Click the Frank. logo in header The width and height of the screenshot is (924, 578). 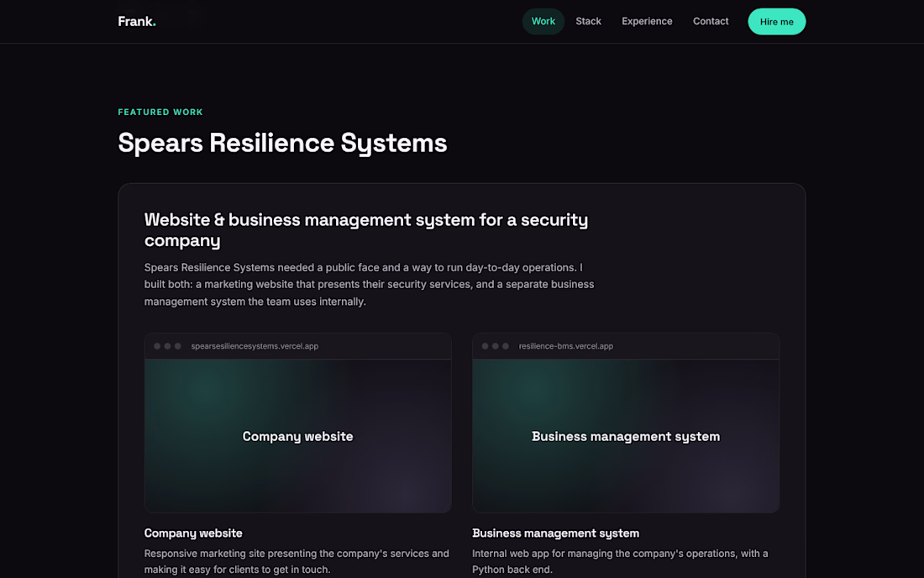[137, 21]
